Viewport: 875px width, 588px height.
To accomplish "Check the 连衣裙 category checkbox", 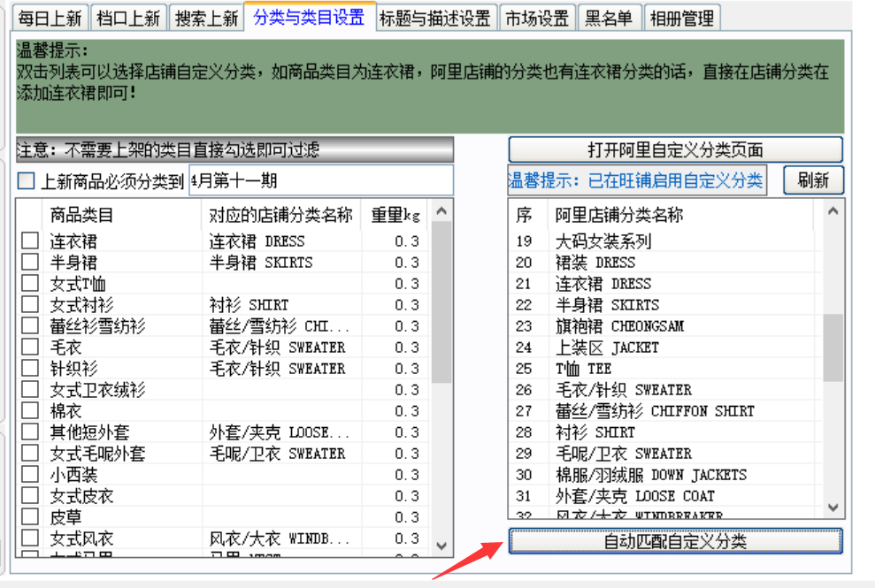I will pyautogui.click(x=29, y=241).
